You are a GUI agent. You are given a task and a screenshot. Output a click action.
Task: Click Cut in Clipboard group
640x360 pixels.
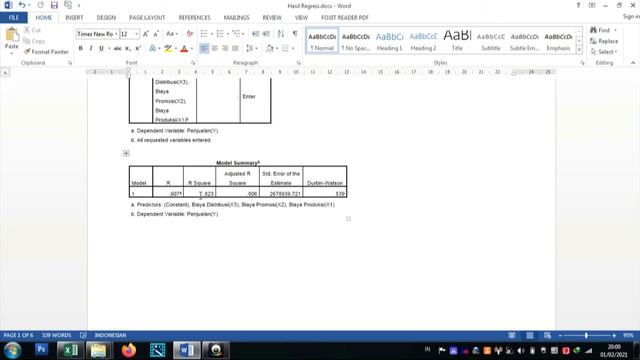(x=32, y=30)
